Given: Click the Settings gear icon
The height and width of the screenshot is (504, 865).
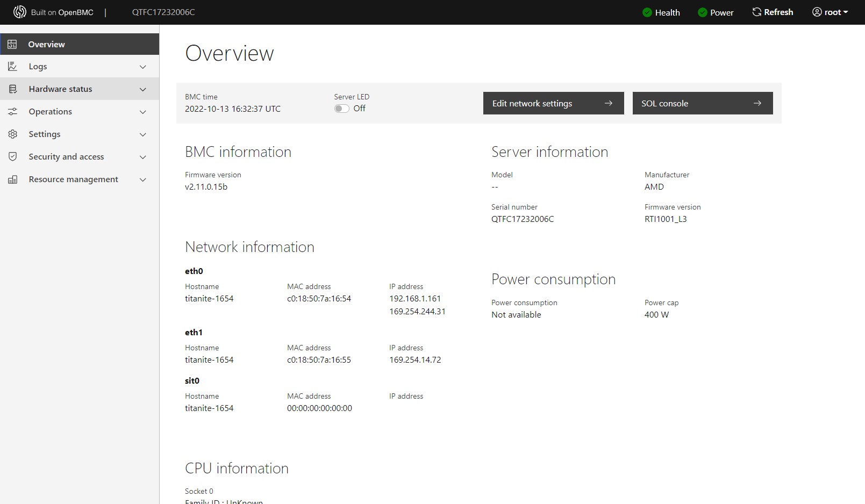Looking at the screenshot, I should point(12,134).
